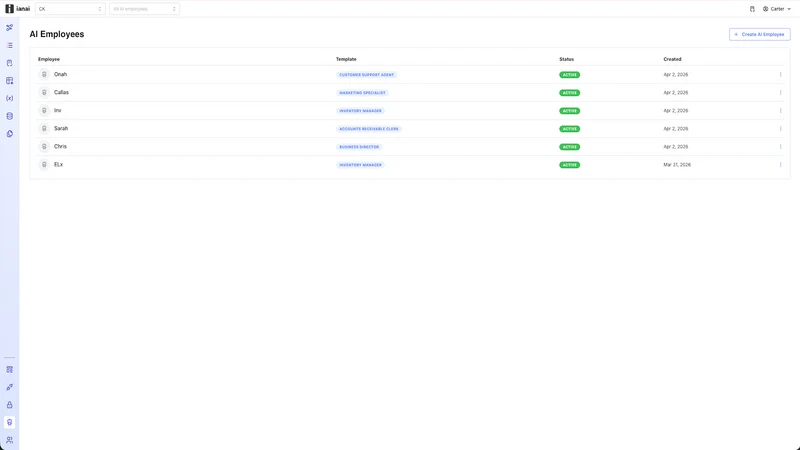Viewport: 800px width, 450px height.
Task: Click the avatar icon next to Chris
Action: [x=44, y=146]
